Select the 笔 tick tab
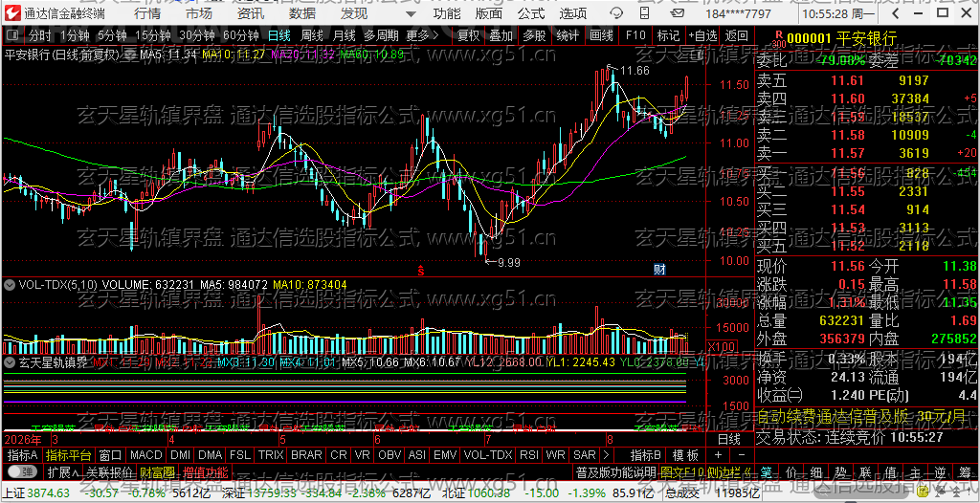This screenshot has width=980, height=503. (x=767, y=471)
